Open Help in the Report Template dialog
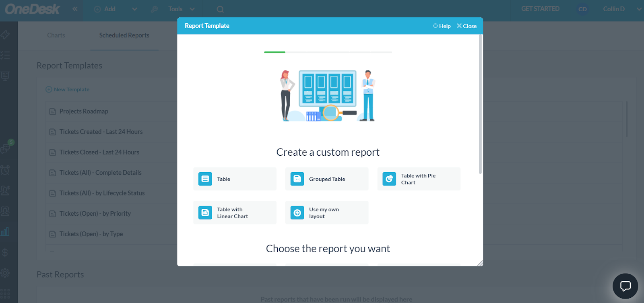This screenshot has width=644, height=303. [442, 26]
